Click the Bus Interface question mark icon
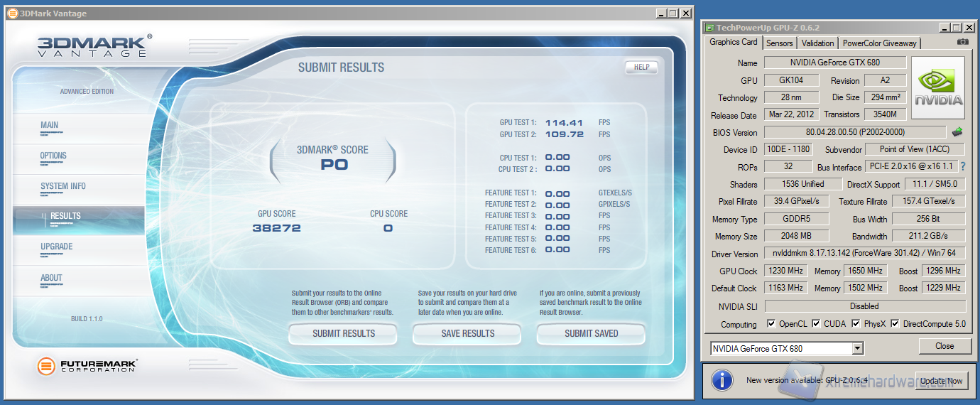This screenshot has width=980, height=405. [963, 166]
